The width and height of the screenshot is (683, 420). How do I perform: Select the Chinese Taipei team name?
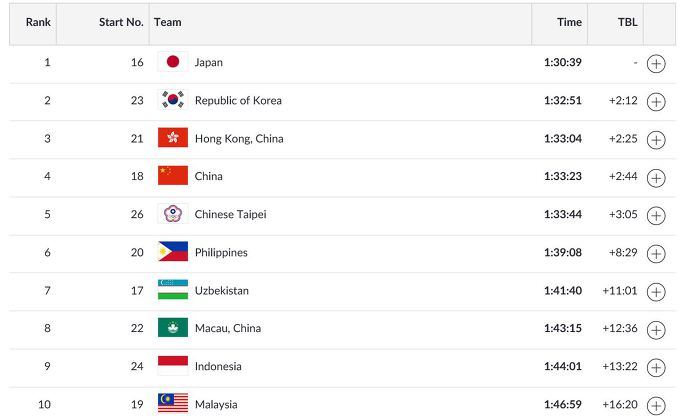point(230,214)
